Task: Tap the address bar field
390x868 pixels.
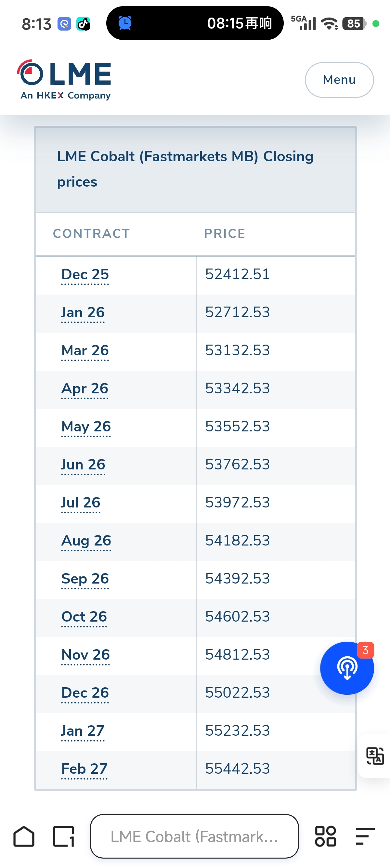Action: (194, 836)
